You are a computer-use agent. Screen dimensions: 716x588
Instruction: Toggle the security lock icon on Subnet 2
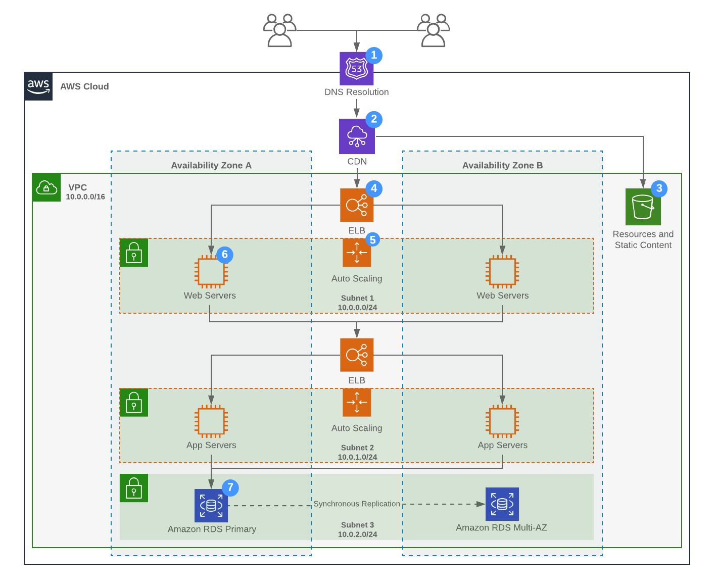(133, 403)
